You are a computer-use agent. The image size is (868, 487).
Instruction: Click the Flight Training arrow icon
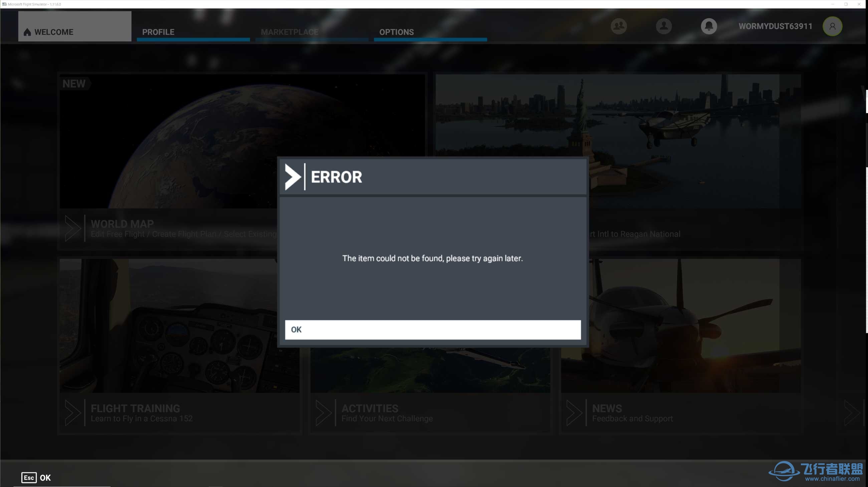pos(73,413)
